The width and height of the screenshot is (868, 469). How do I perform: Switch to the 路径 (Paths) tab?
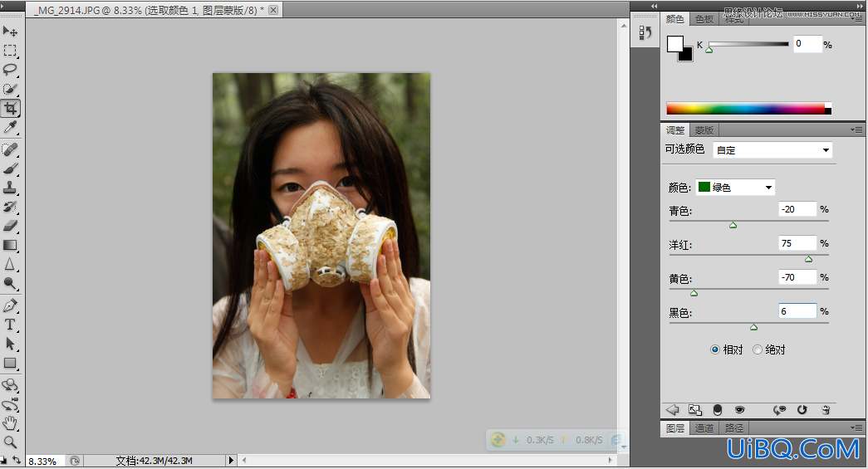734,428
